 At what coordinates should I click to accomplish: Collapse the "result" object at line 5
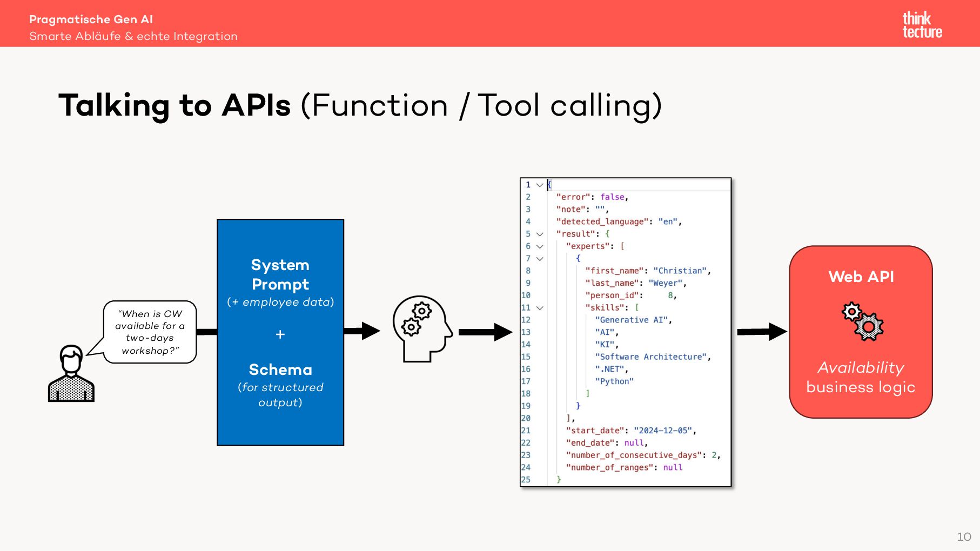click(539, 234)
